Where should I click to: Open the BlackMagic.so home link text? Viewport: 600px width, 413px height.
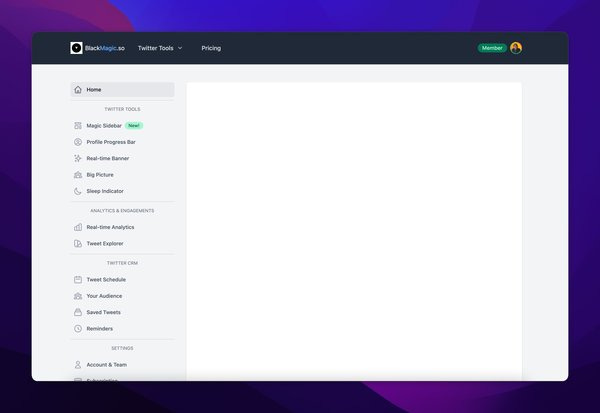105,48
